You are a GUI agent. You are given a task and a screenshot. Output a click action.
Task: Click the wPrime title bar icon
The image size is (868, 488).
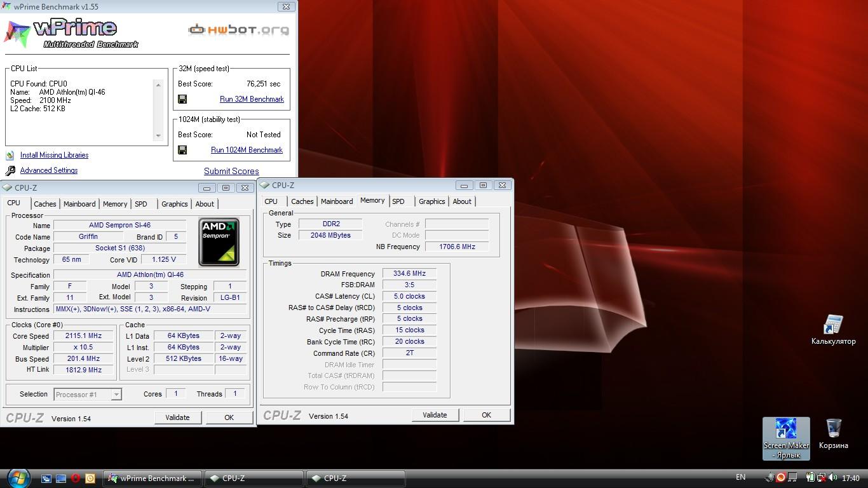click(6, 6)
